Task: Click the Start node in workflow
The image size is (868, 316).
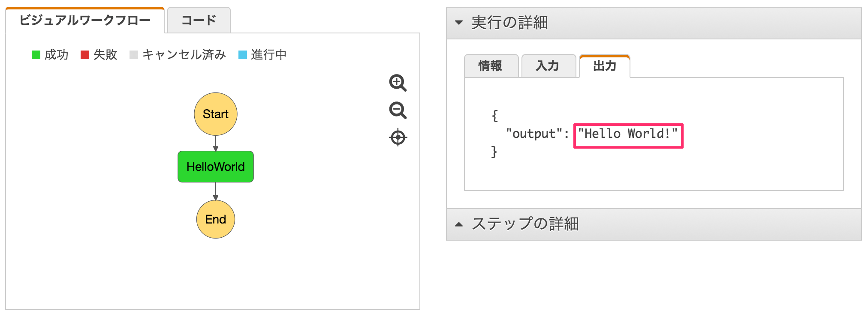Action: [216, 114]
